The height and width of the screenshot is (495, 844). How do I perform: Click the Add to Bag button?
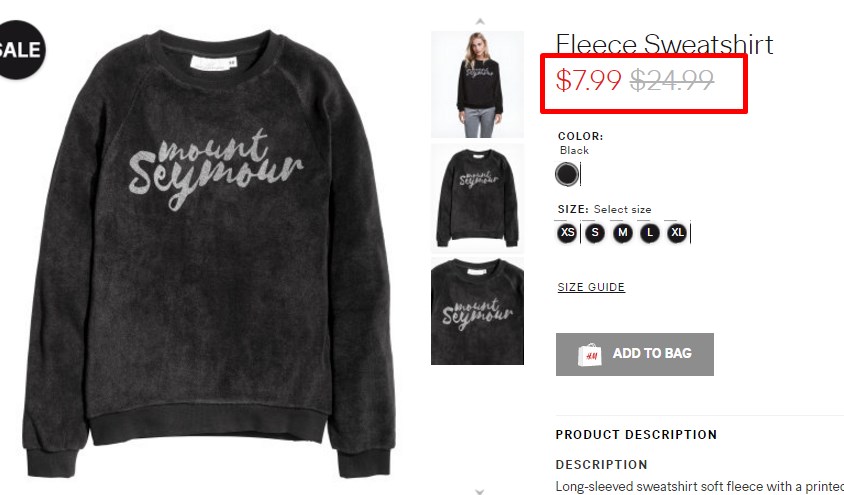pyautogui.click(x=635, y=354)
